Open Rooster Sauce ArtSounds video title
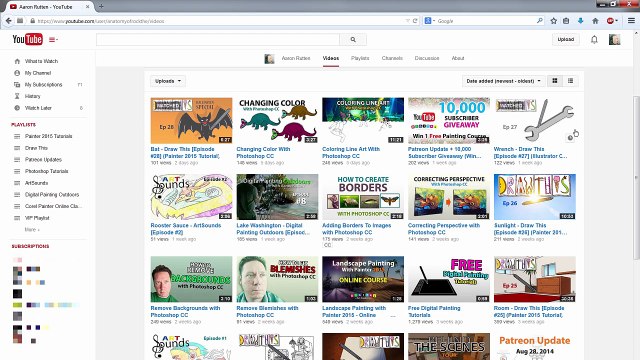 point(186,229)
